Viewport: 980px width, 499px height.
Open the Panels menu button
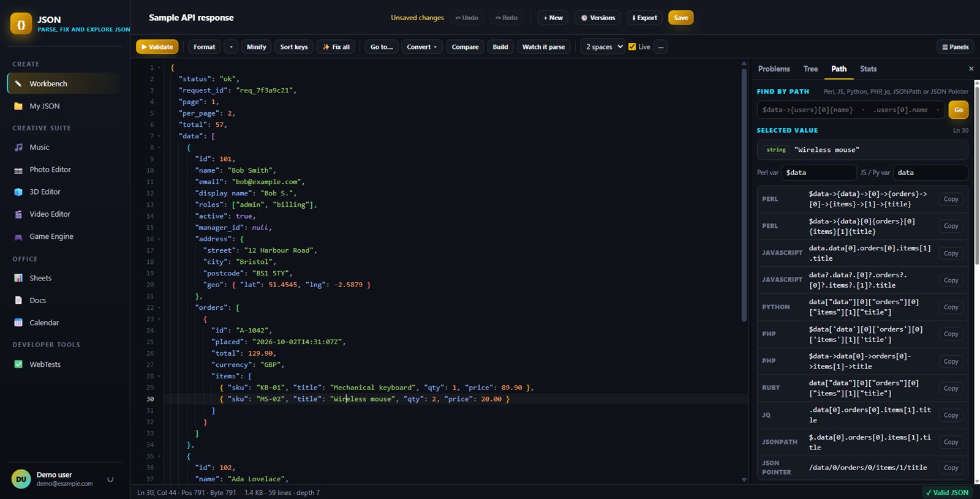pos(955,47)
